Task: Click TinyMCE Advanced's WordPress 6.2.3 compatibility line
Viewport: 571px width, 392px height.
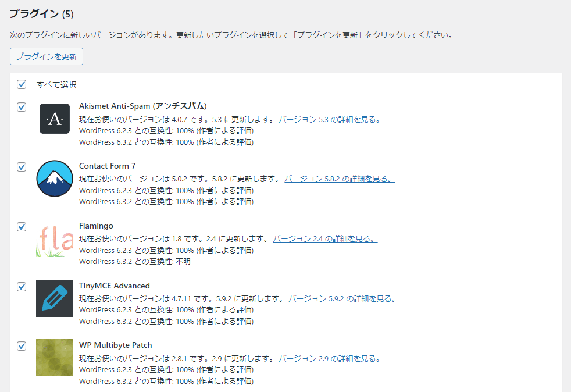Action: pyautogui.click(x=166, y=309)
